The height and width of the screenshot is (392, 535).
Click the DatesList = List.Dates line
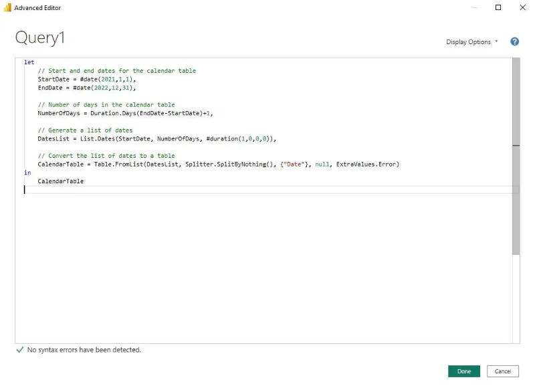[x=157, y=139]
